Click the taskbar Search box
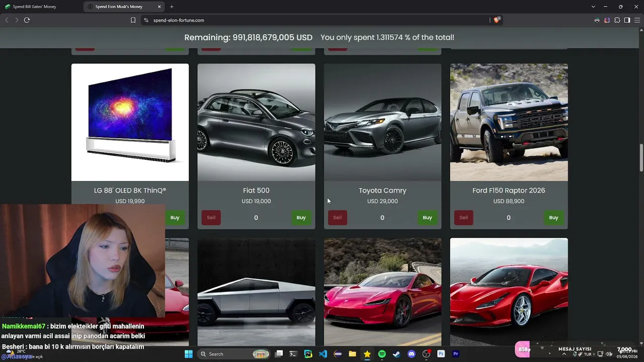The width and height of the screenshot is (644, 362). (x=233, y=354)
